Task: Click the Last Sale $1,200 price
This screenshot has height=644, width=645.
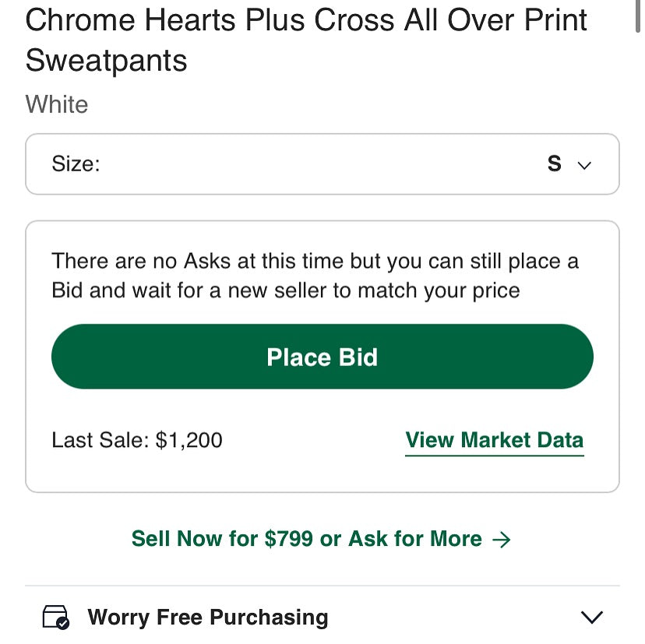Action: [x=137, y=440]
